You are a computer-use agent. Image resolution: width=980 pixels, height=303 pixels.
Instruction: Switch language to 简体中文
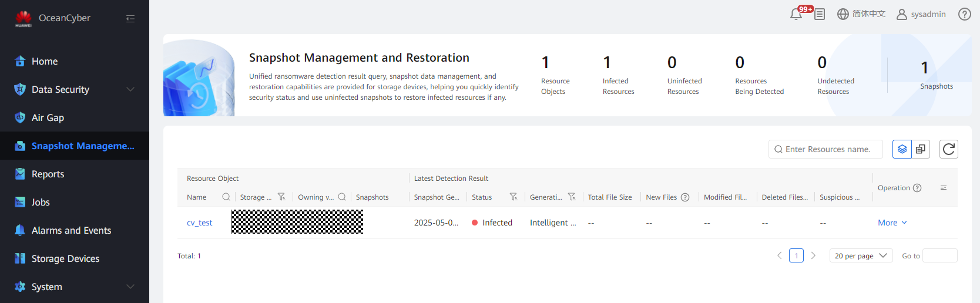[861, 14]
